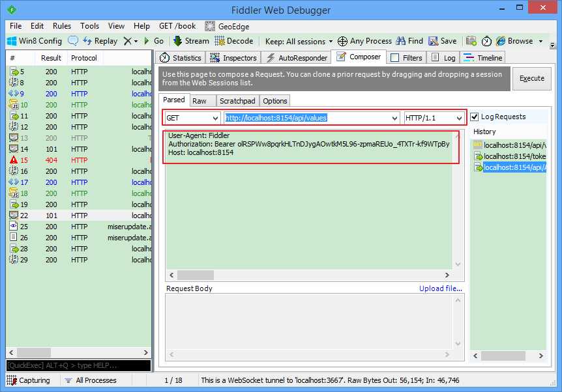Click the comment speech bubble icon
This screenshot has height=392, width=562.
click(x=73, y=41)
